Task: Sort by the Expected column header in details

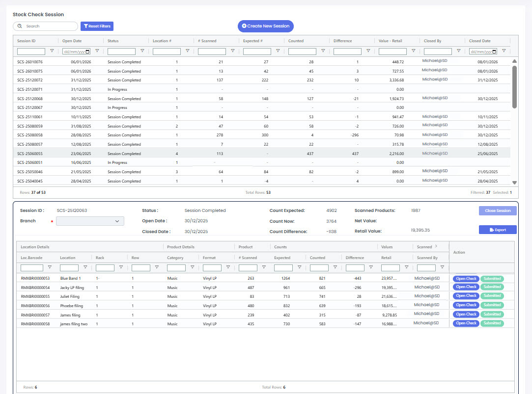Action: (x=282, y=258)
